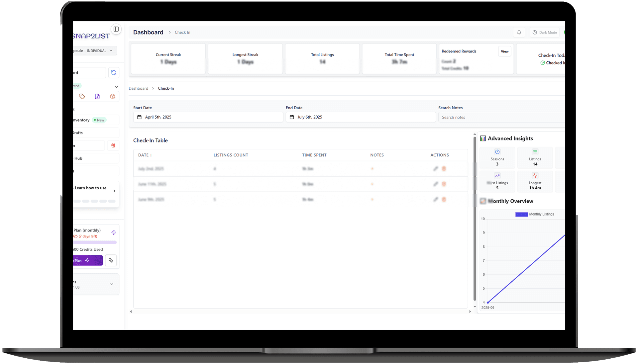The image size is (638, 364).
Task: Select the package-add icon in the sidebar
Action: click(x=112, y=96)
